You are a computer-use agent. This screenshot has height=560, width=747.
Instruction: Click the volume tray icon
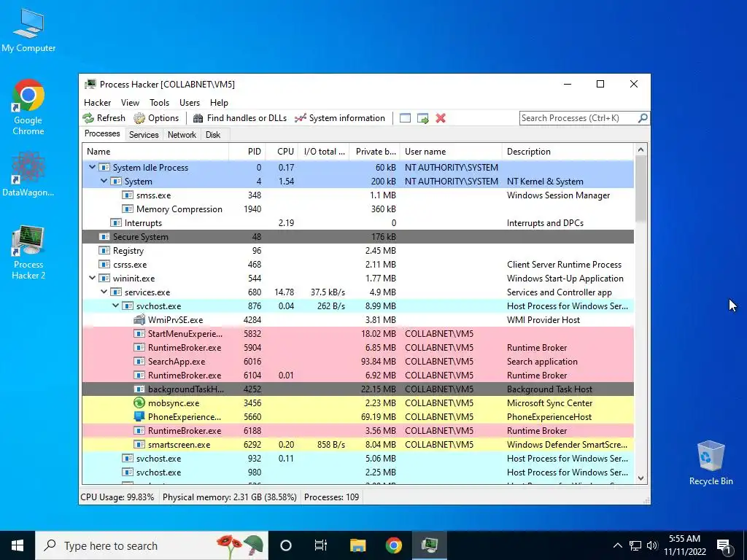[x=652, y=545]
